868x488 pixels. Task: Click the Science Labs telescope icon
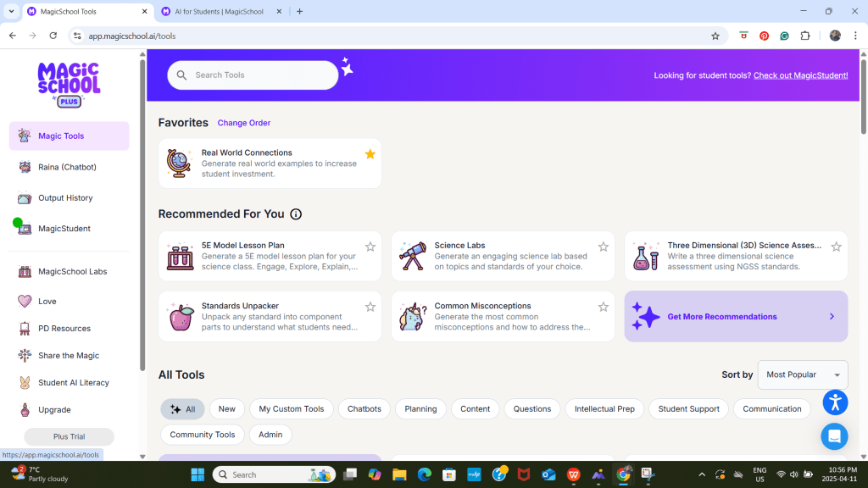[413, 256]
